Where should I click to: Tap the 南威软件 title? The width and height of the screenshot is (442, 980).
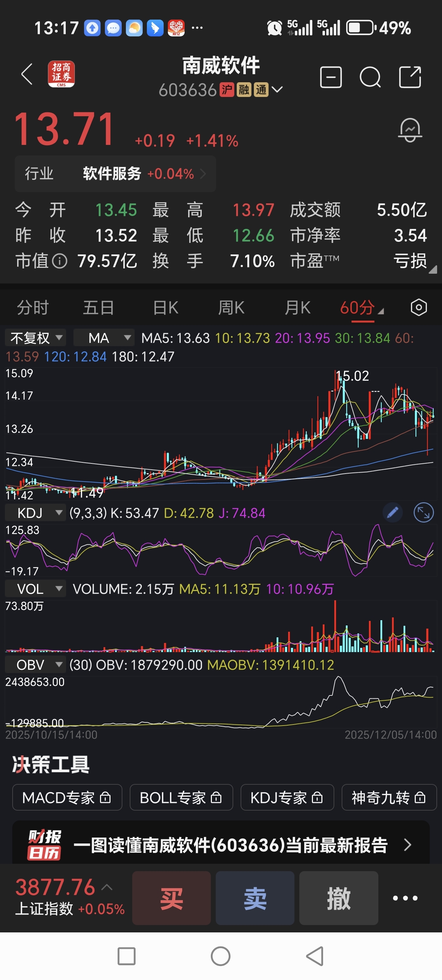(x=221, y=65)
